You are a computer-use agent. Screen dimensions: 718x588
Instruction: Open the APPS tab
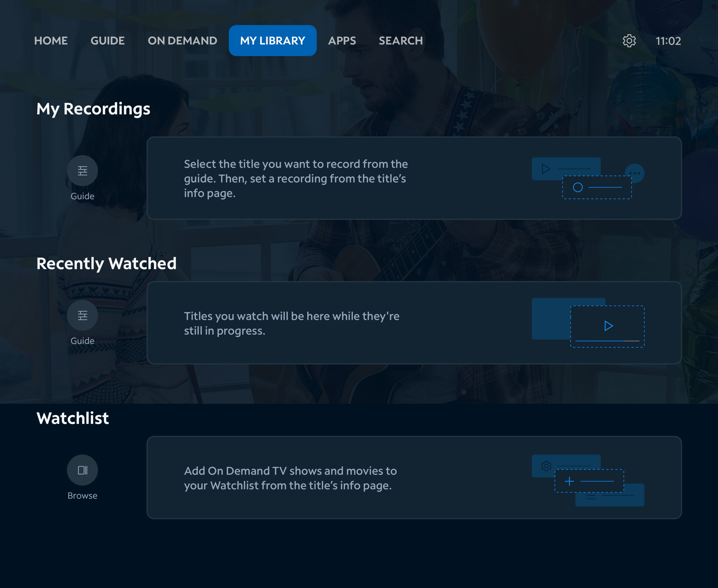coord(342,41)
